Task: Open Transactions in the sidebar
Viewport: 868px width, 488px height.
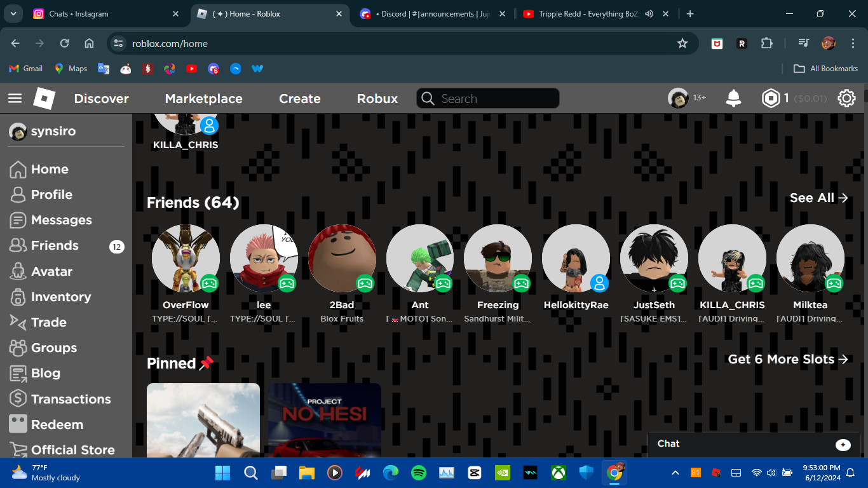Action: point(60,399)
